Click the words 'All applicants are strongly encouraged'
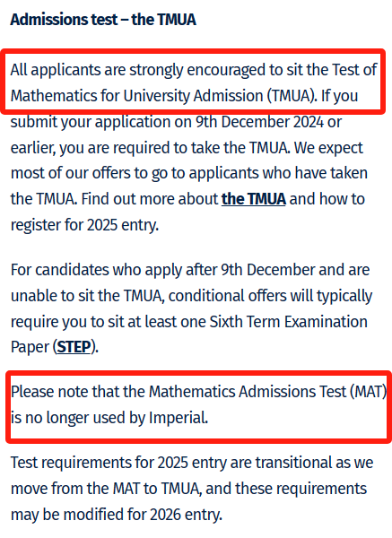Image resolution: width=392 pixels, height=538 pixels. click(139, 70)
